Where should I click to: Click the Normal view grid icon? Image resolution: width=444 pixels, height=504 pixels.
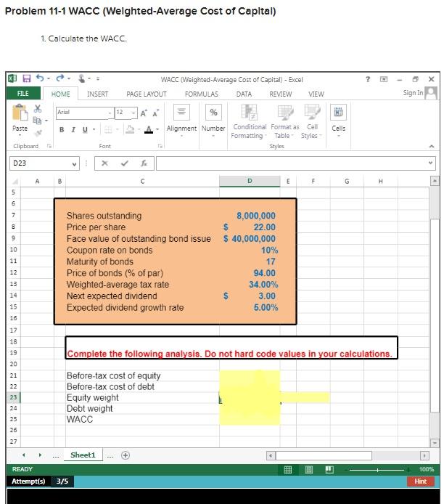pos(288,470)
